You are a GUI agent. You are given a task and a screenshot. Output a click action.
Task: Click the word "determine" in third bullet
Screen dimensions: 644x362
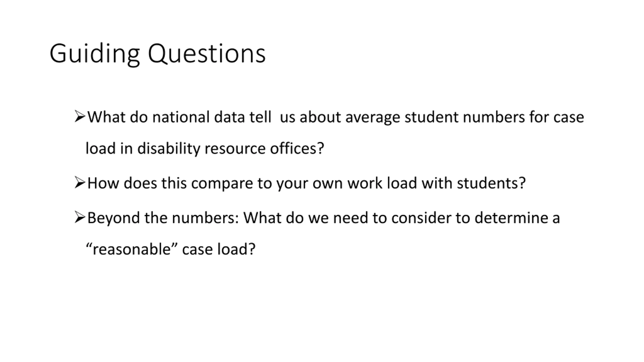tap(511, 218)
